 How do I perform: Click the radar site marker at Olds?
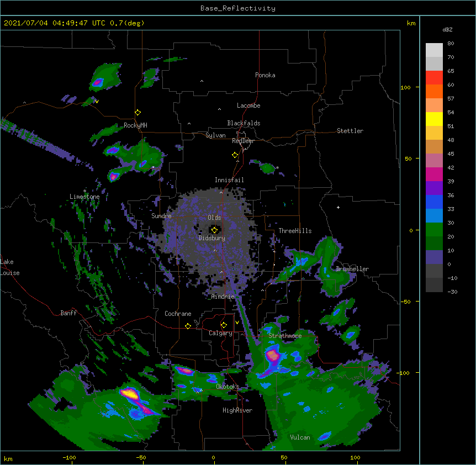click(214, 230)
